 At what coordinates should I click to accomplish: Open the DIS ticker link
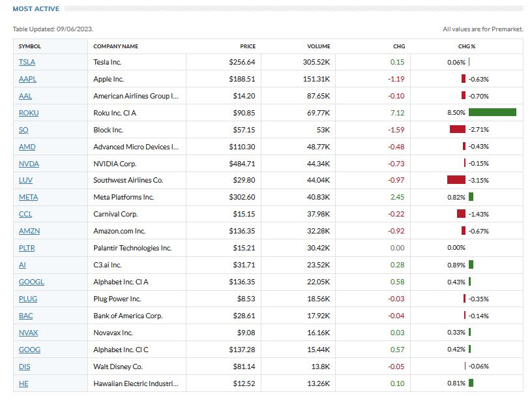(24, 367)
